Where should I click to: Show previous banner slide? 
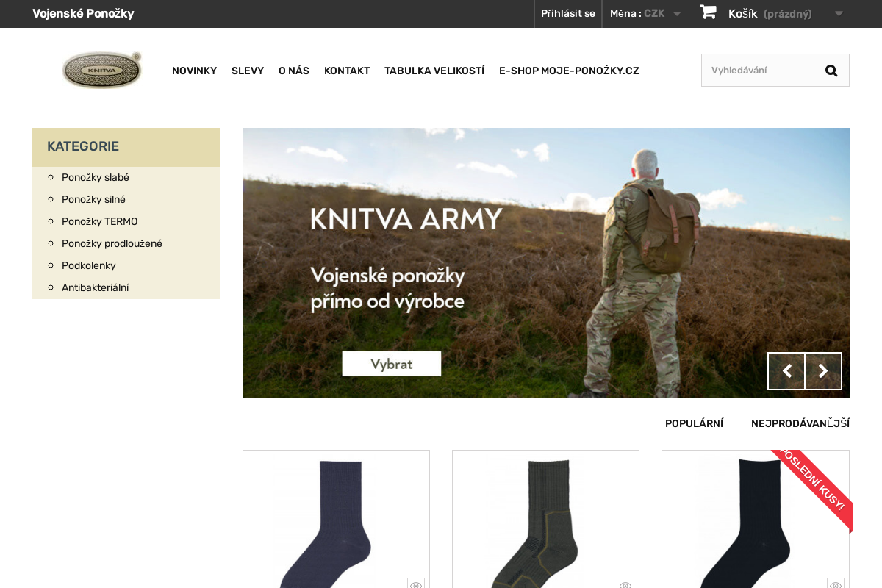click(786, 371)
